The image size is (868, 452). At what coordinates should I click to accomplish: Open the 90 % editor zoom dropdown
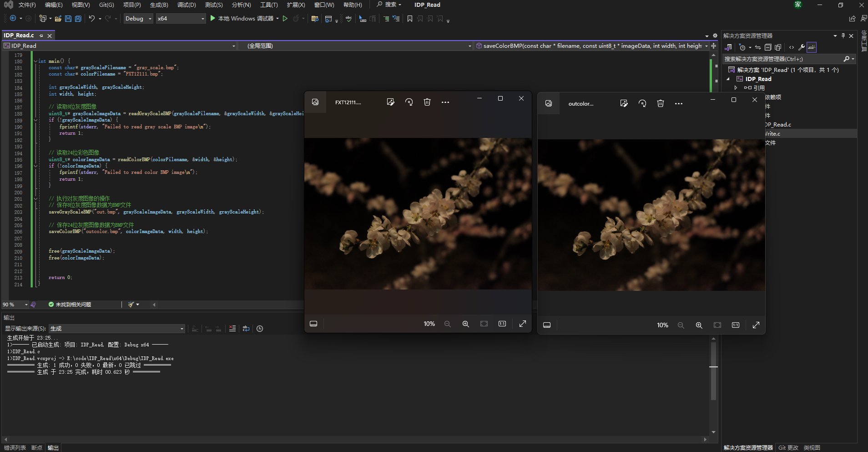pyautogui.click(x=15, y=305)
